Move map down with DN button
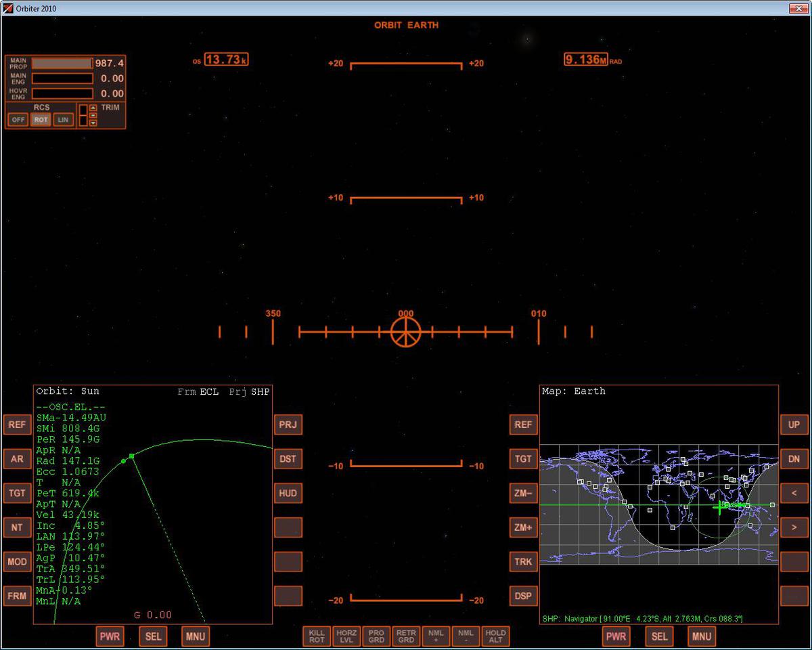This screenshot has width=812, height=650. point(794,459)
